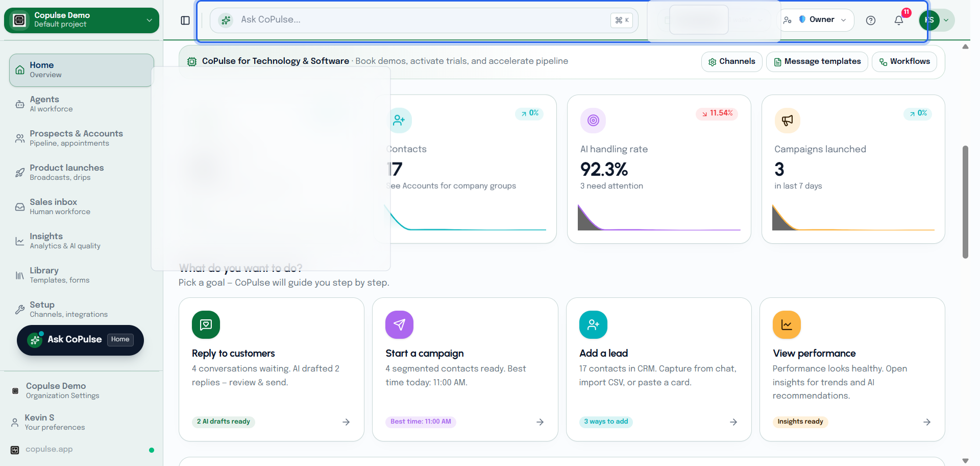Screen dimensions: 980x466
Task: Focus the Ask CoPulse search field
Action: 424,20
